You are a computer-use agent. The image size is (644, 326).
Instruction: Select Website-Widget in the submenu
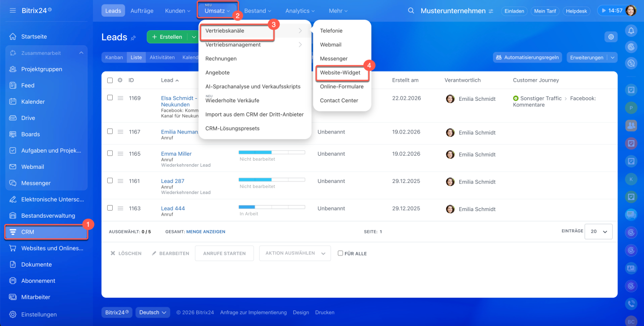coord(340,73)
